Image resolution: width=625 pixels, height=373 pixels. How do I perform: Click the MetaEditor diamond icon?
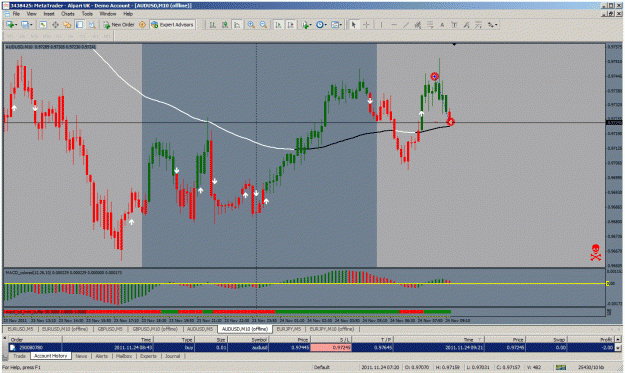(142, 25)
